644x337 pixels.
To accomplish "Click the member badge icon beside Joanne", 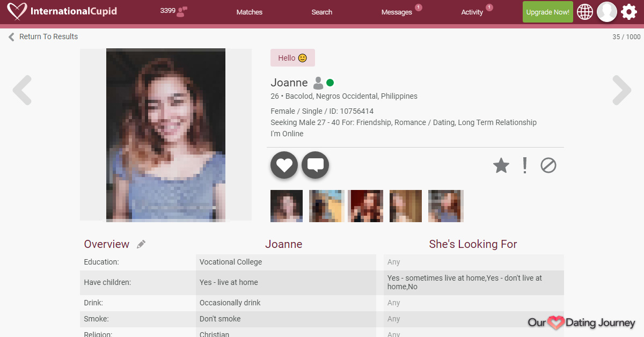I will 318,83.
